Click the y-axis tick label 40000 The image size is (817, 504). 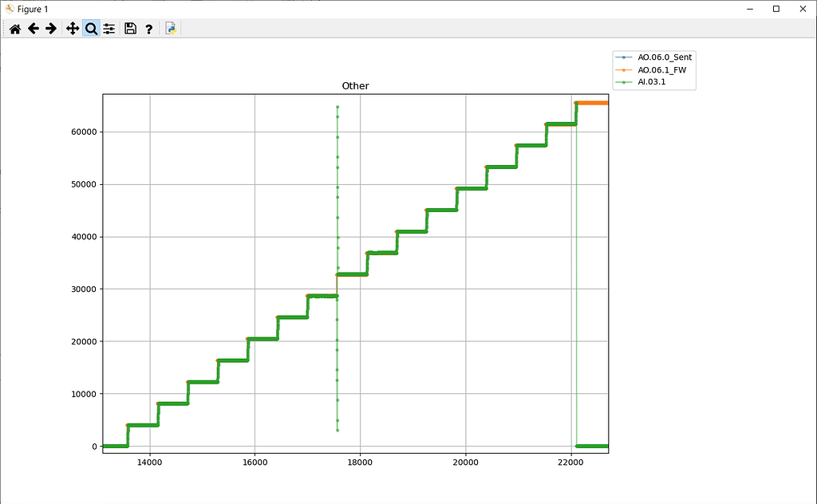[x=84, y=237]
